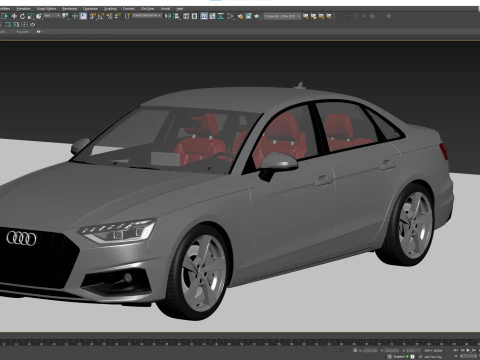Open the Material Editor
The image size is (480, 360).
tap(230, 16)
